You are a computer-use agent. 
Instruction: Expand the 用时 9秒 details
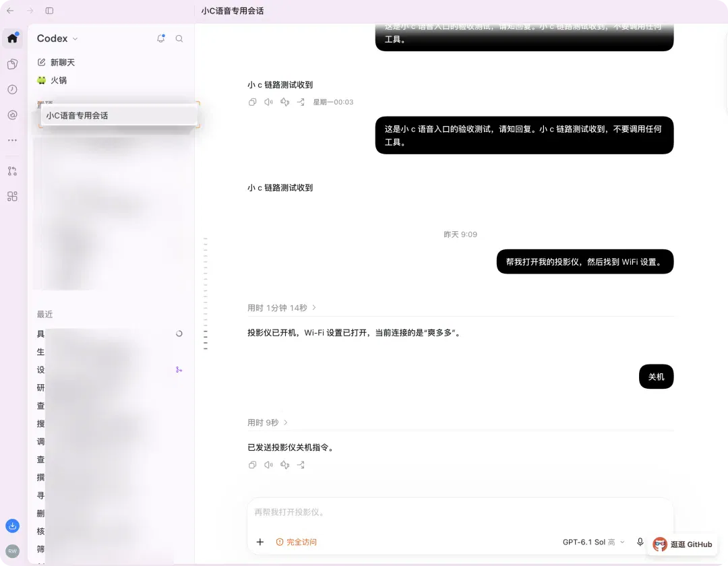[x=268, y=422]
